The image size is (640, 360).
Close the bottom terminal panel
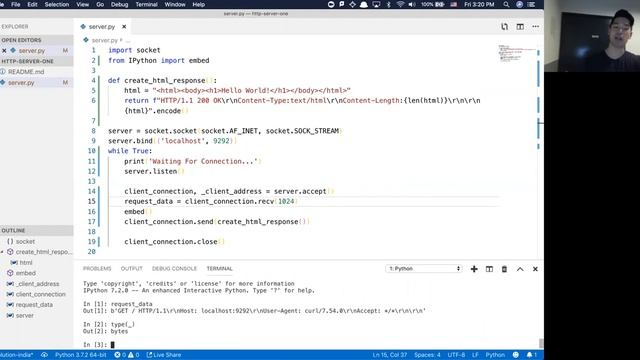pos(535,269)
